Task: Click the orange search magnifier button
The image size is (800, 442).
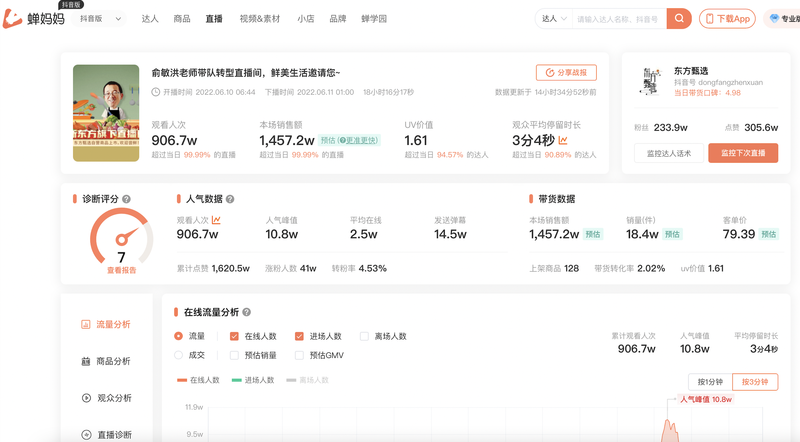Action: tap(679, 19)
